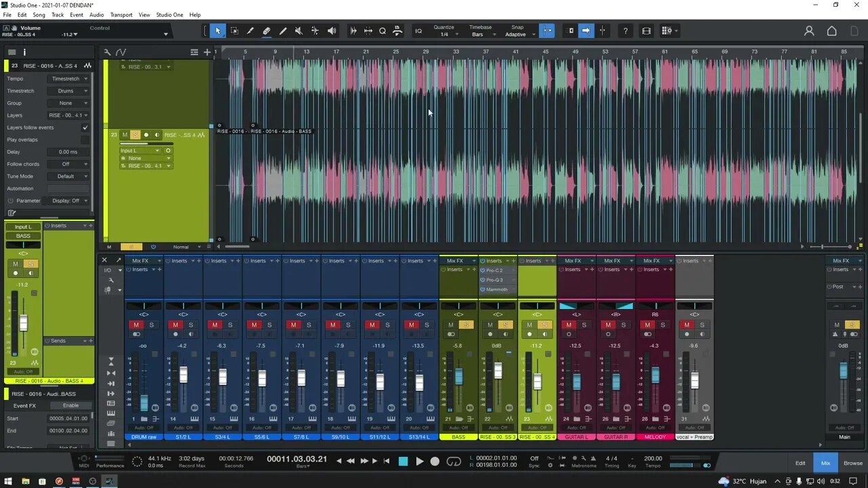This screenshot has width=868, height=488.
Task: Enable the Play overlaps checkbox
Action: [x=85, y=140]
